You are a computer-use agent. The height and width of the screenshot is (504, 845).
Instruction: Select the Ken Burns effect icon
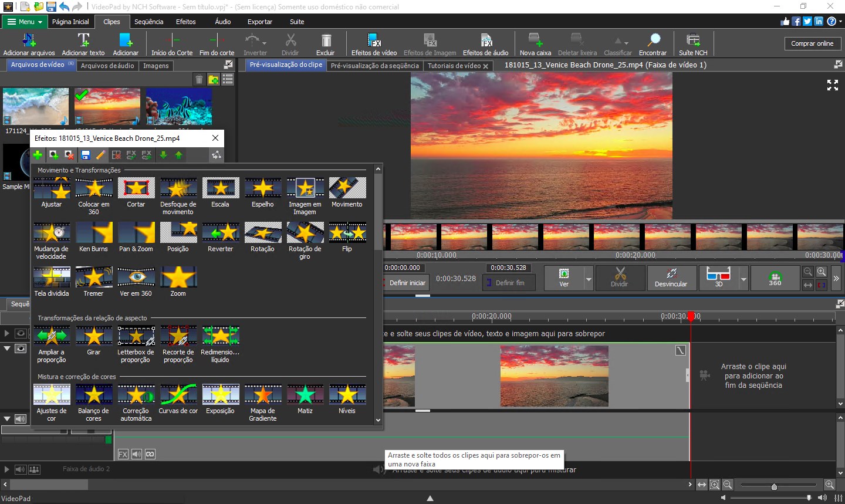94,233
